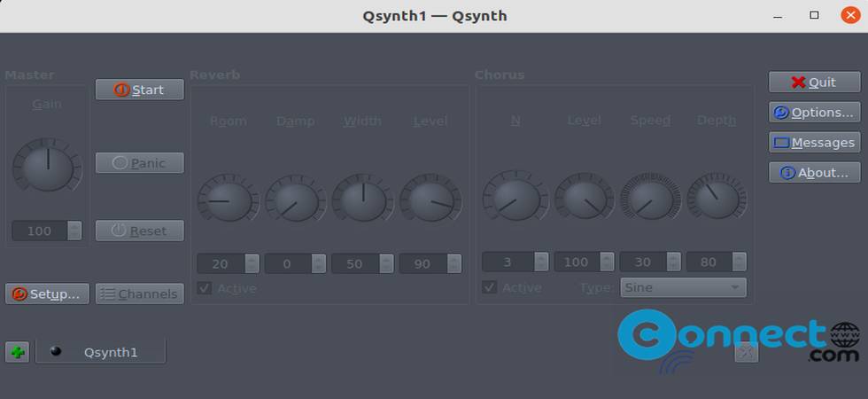Click the Gain value field showing 100
This screenshot has width=868, height=399.
(x=40, y=231)
